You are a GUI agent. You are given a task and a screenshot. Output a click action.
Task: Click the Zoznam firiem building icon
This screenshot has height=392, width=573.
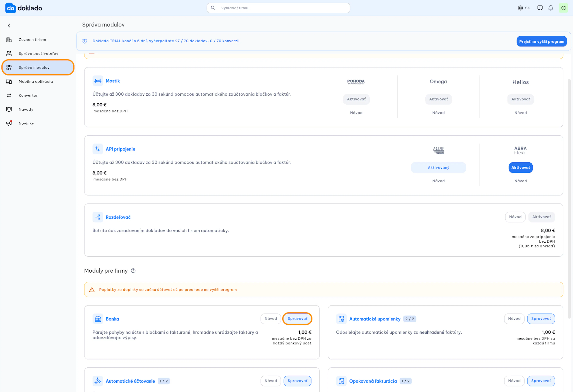[x=9, y=40]
